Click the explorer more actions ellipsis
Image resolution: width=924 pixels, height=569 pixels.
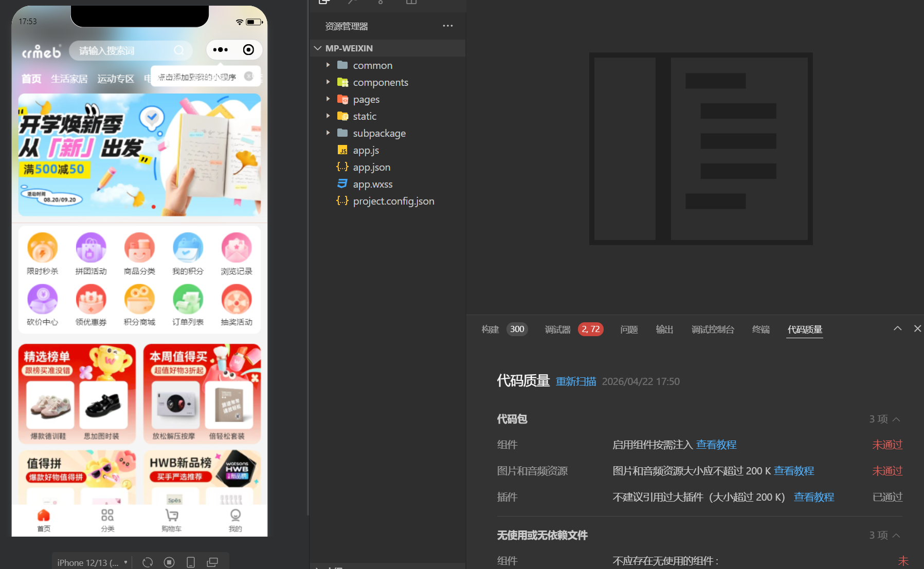click(448, 26)
